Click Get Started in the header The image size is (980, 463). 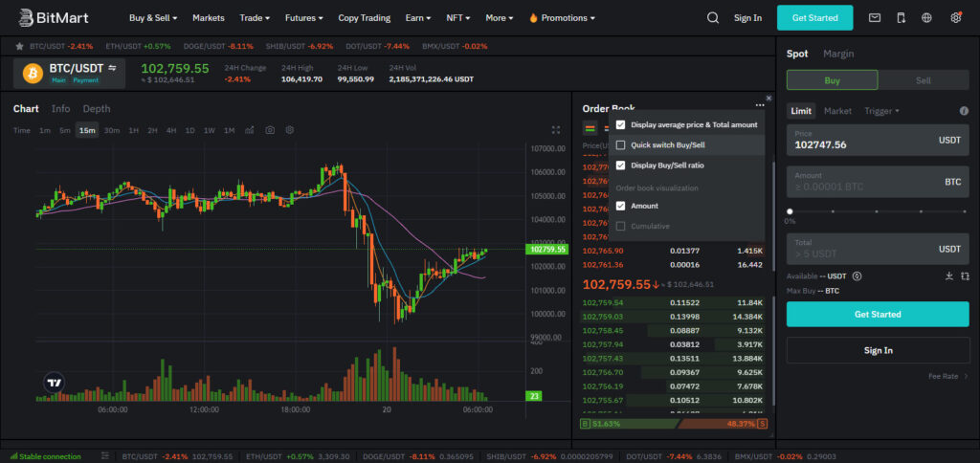click(815, 18)
